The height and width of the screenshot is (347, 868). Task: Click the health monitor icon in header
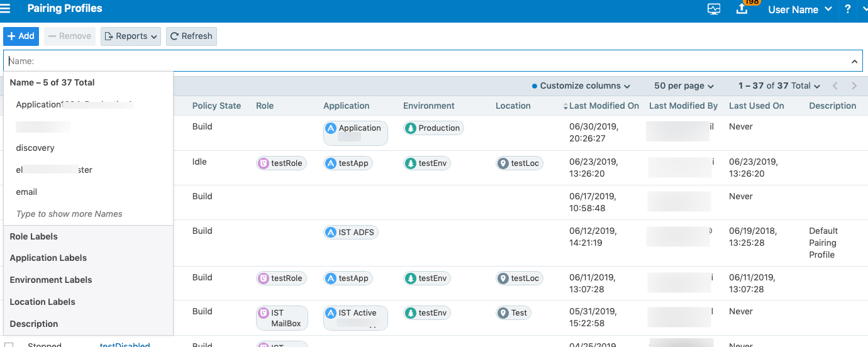tap(713, 9)
